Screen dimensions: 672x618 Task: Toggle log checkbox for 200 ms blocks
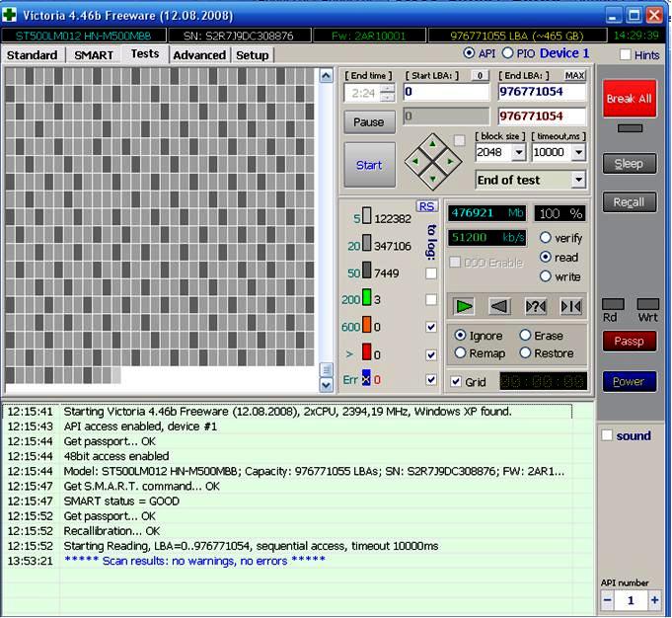pos(431,299)
